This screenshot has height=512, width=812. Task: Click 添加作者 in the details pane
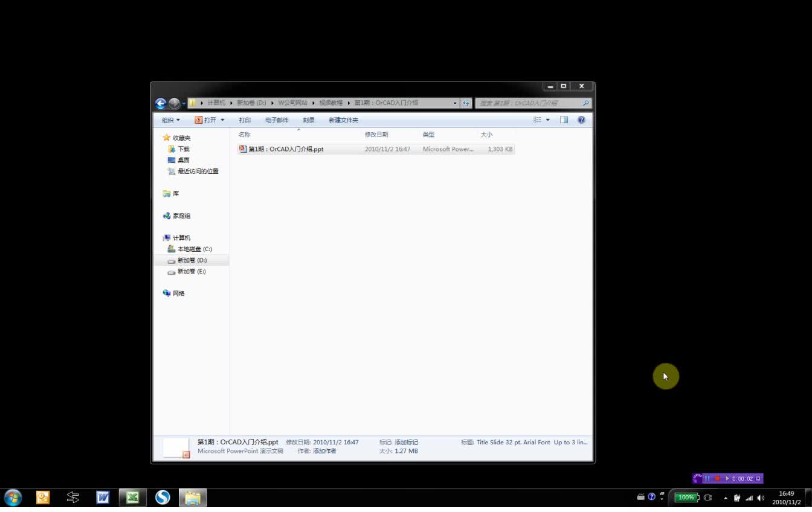point(324,451)
